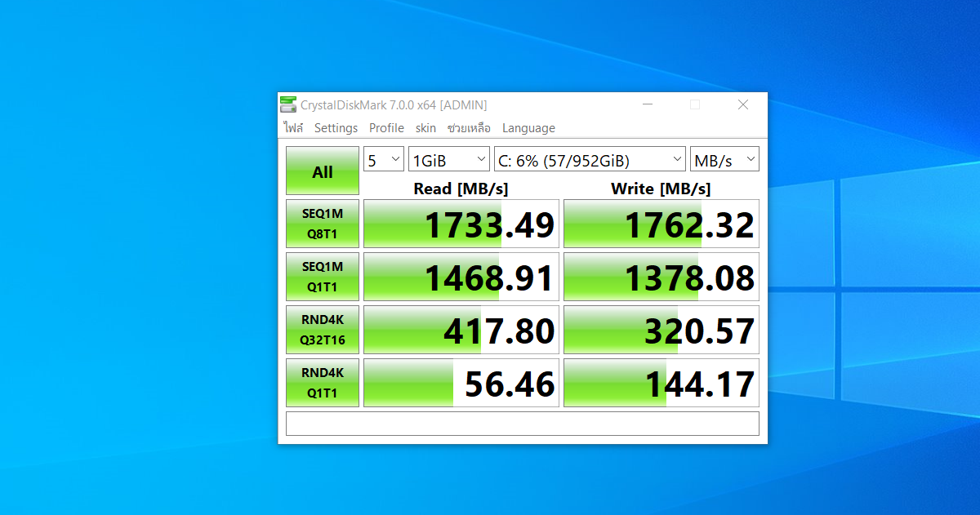980x515 pixels.
Task: Select write value 1378.08
Action: click(x=661, y=277)
